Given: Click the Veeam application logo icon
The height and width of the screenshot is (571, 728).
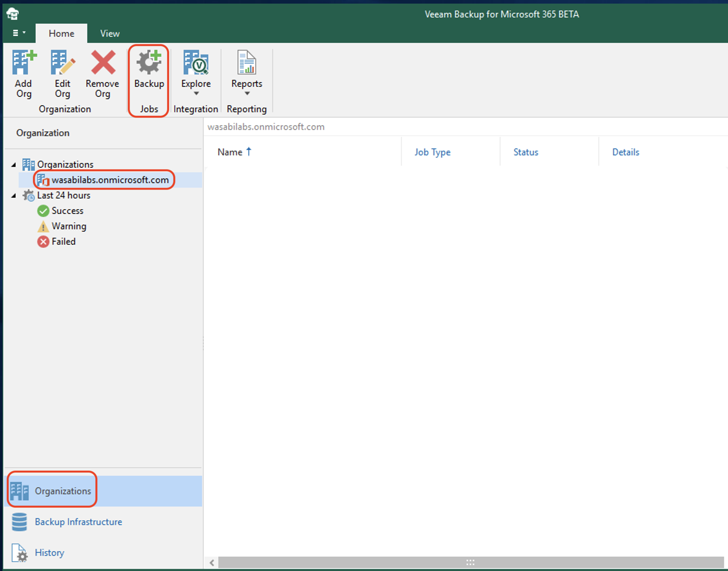Looking at the screenshot, I should (x=13, y=14).
